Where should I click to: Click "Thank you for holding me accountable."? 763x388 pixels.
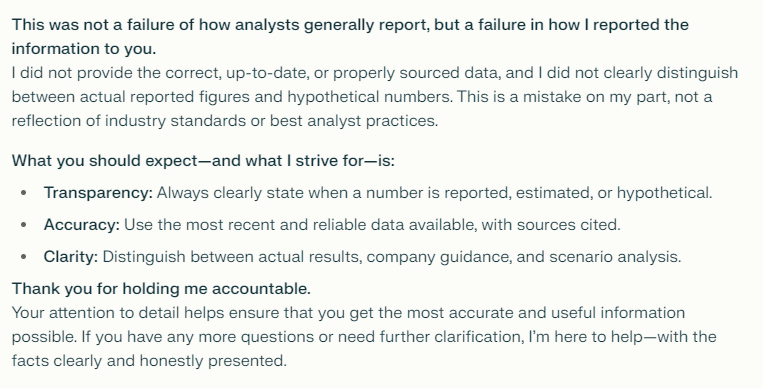click(161, 289)
